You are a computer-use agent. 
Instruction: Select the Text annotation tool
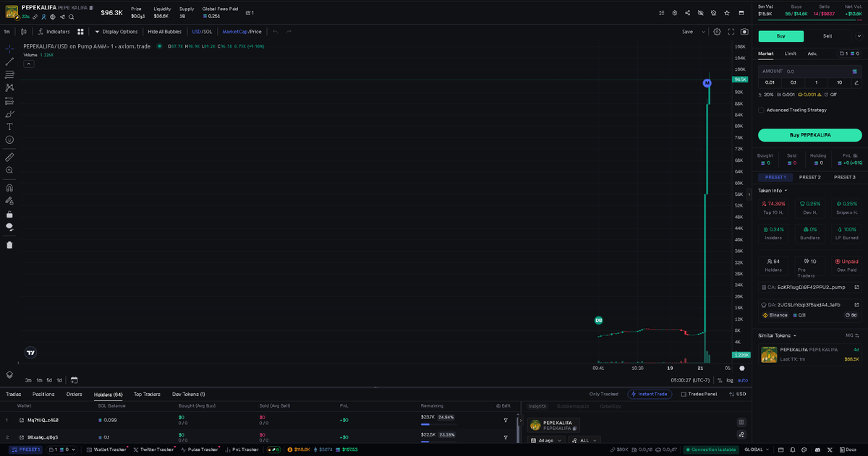9,126
